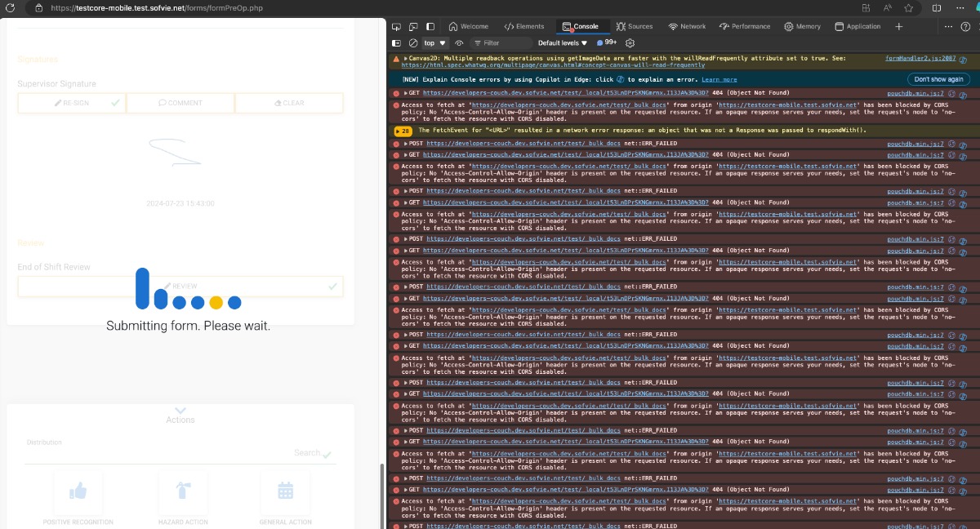Open console settings gear icon
Viewport: 980px width, 529px height.
(630, 42)
